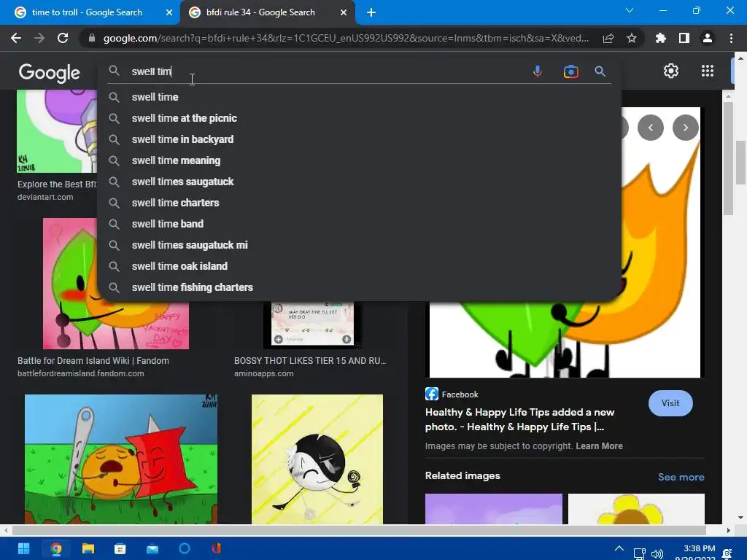747x560 pixels.
Task: Open the 'Learn More' copyright link
Action: 599,446
